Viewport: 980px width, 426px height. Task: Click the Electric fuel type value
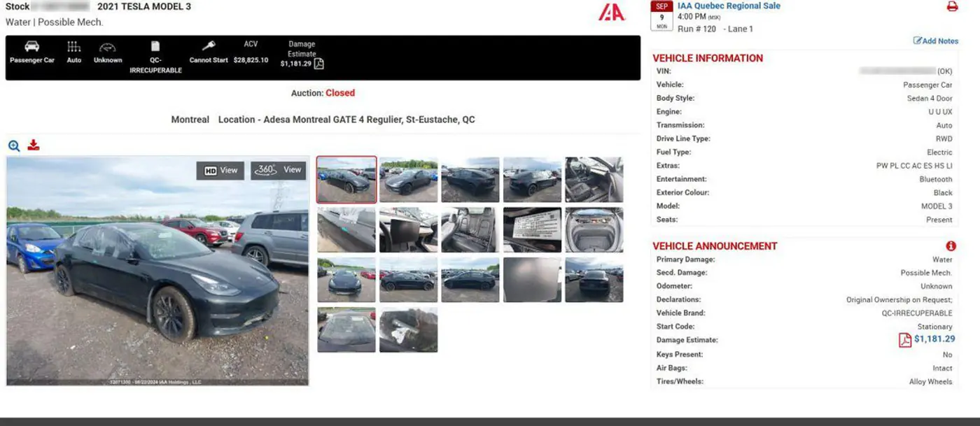coord(939,152)
